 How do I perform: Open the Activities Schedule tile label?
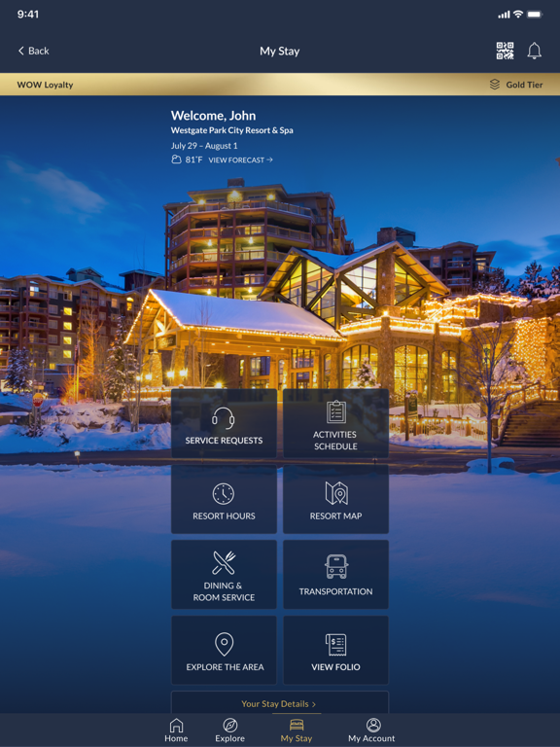click(x=335, y=441)
